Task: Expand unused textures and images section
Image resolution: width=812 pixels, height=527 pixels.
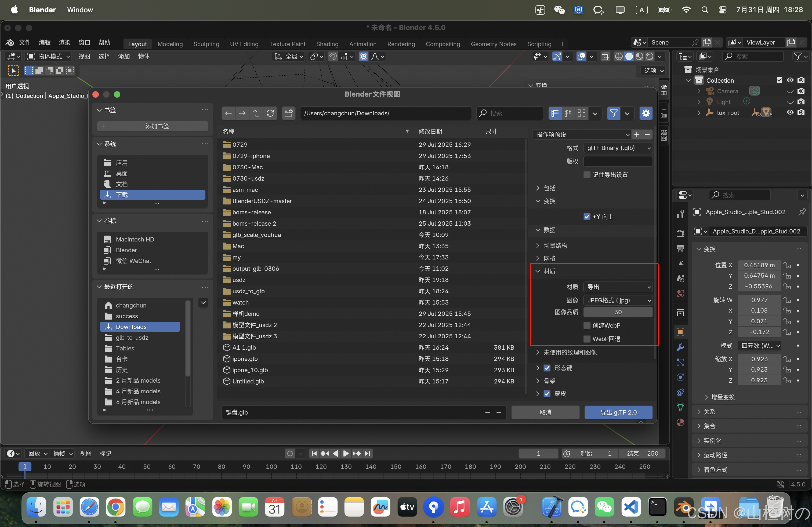Action: pyautogui.click(x=538, y=352)
